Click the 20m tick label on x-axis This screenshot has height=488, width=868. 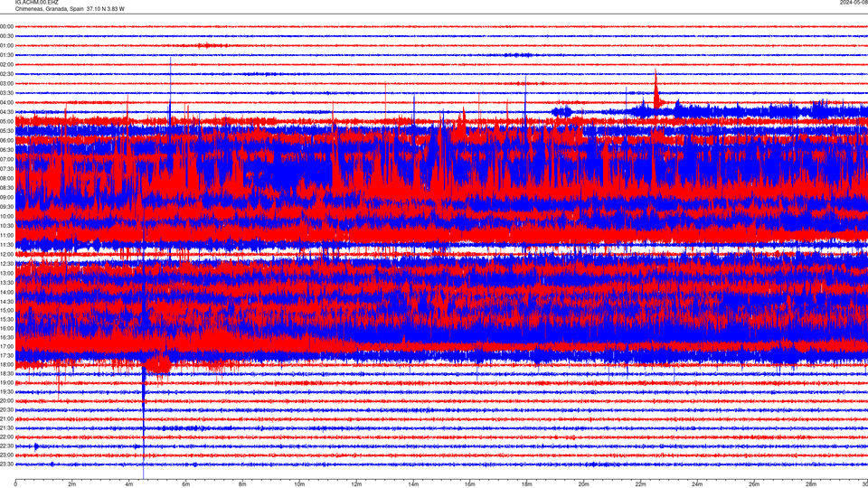(583, 484)
